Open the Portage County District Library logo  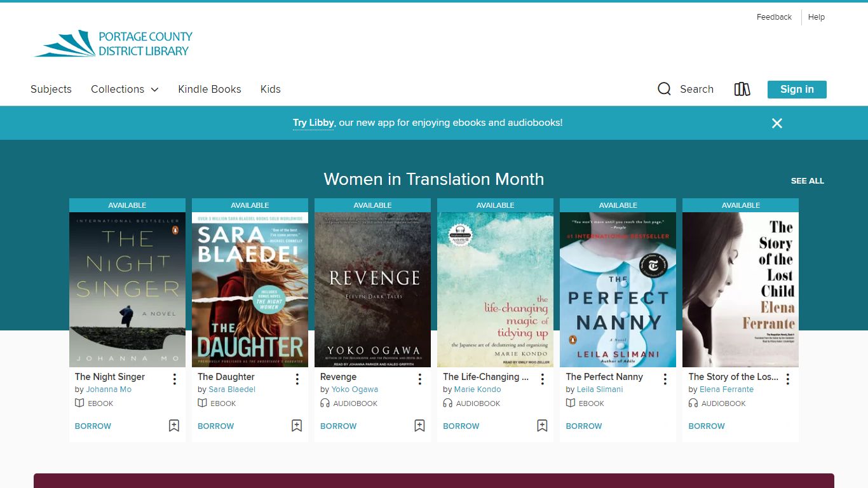(x=113, y=43)
